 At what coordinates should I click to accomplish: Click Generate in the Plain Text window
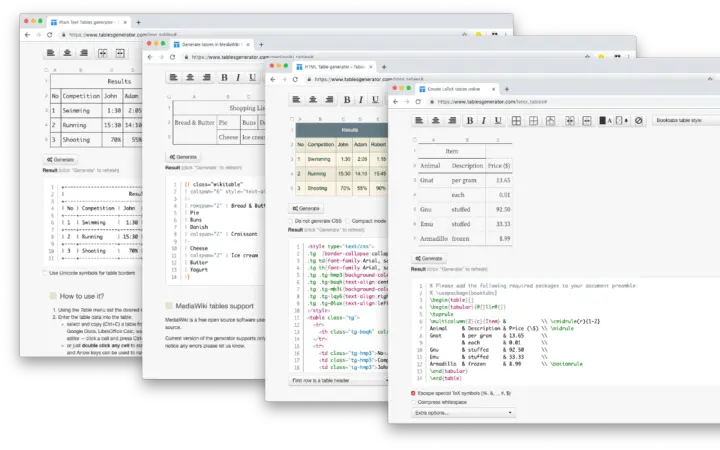tap(61, 160)
